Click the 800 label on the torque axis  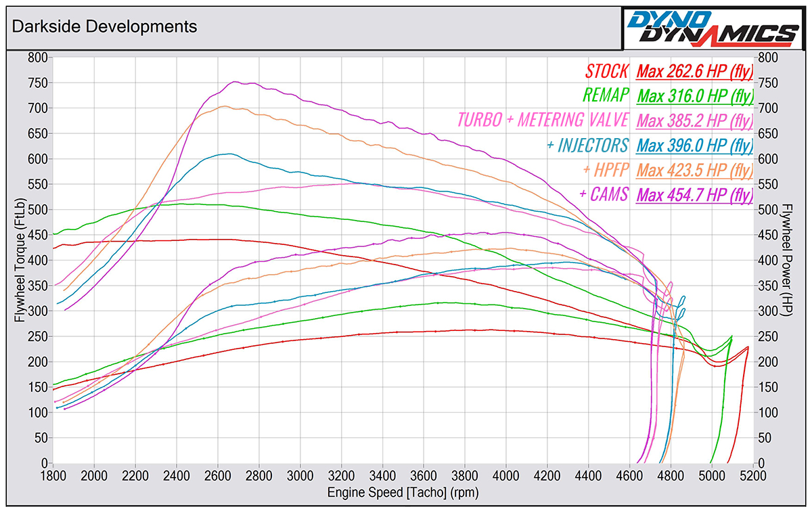pyautogui.click(x=37, y=58)
